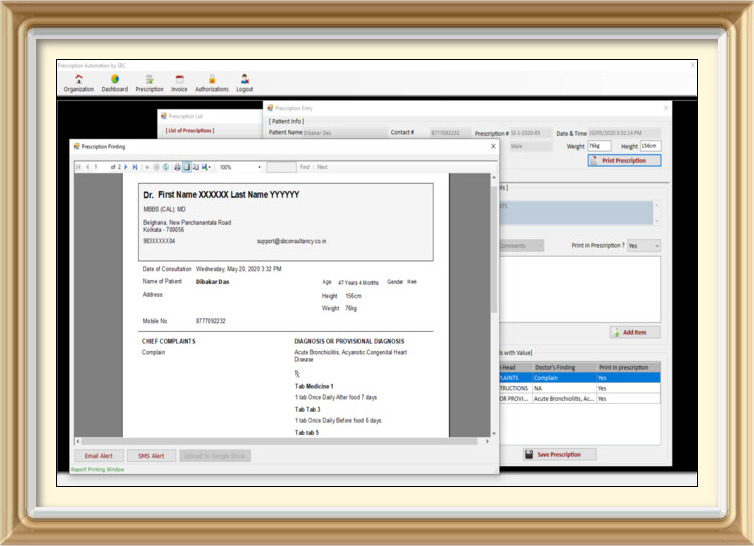The image size is (754, 546).
Task: Jump to last page of the report
Action: pos(135,167)
